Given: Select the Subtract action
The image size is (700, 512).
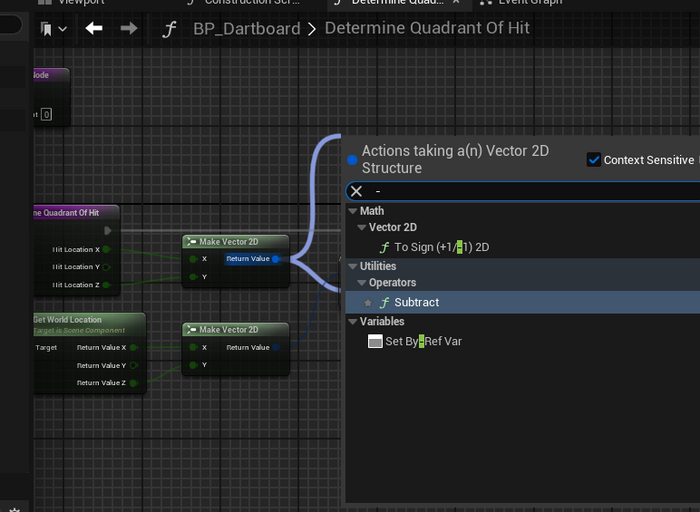Looking at the screenshot, I should tap(416, 302).
